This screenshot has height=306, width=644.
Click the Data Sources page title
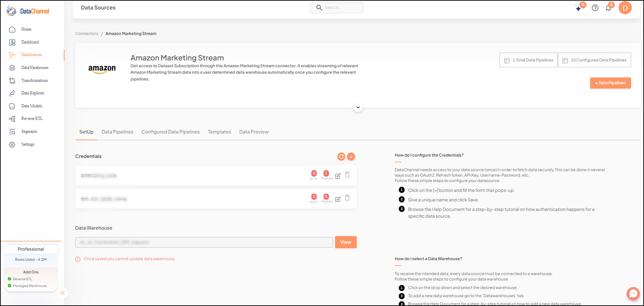98,7
